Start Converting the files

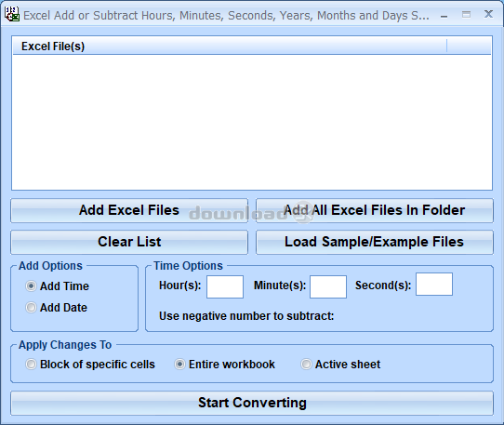tap(252, 403)
